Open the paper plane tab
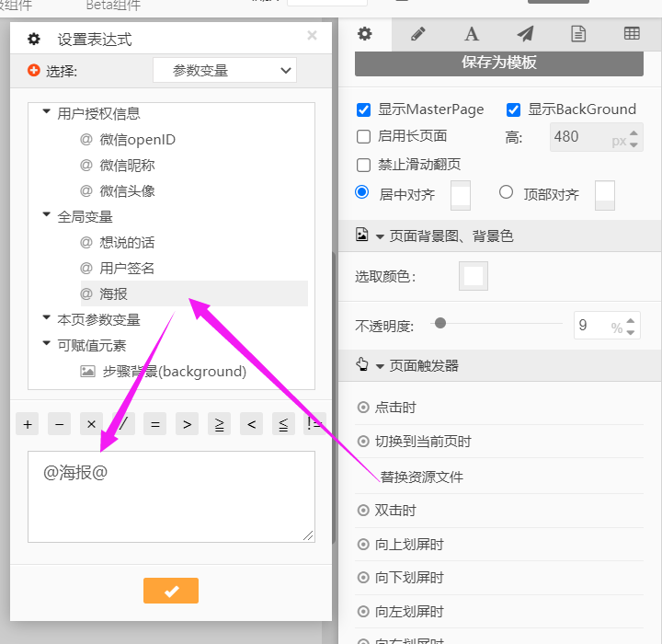Image resolution: width=662 pixels, height=644 pixels. pyautogui.click(x=525, y=34)
